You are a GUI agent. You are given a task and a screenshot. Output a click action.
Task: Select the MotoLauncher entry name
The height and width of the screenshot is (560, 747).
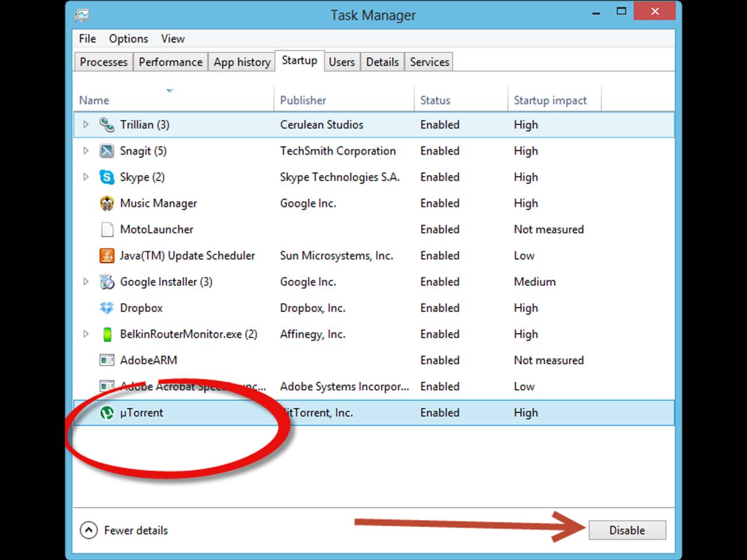click(156, 229)
